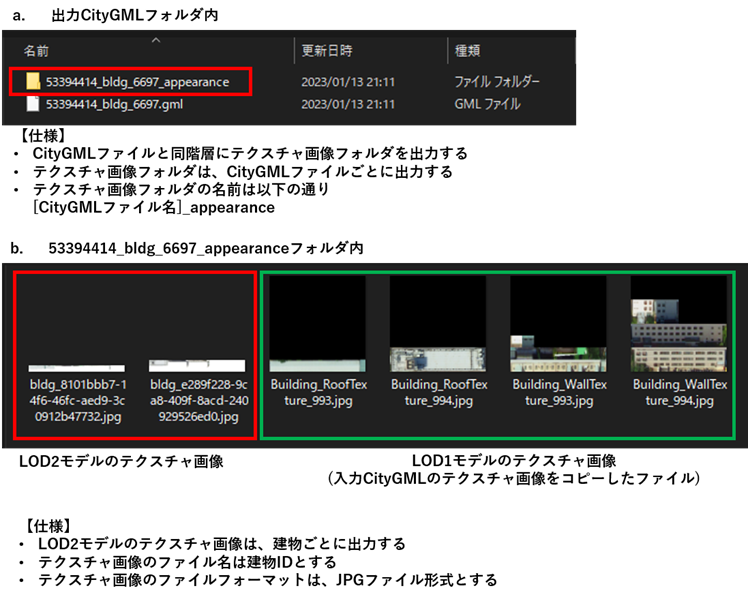Open the 53394414_bldg_6697_appearance folder icon
The height and width of the screenshot is (599, 748).
(33, 82)
